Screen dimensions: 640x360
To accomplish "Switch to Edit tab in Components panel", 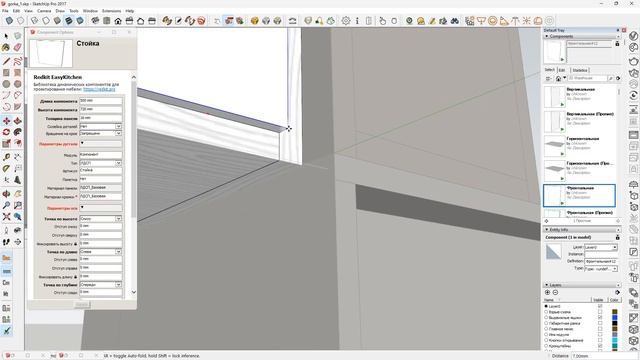I will pyautogui.click(x=562, y=70).
